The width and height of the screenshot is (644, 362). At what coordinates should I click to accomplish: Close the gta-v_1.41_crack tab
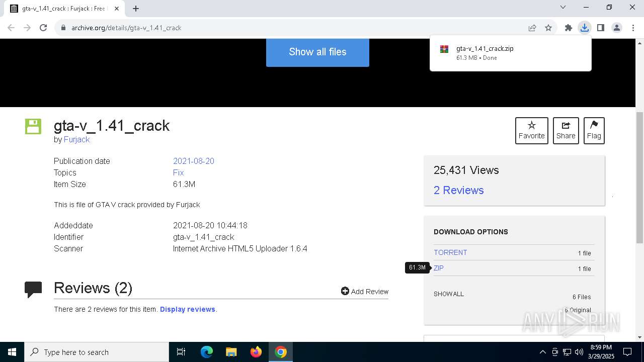[117, 9]
